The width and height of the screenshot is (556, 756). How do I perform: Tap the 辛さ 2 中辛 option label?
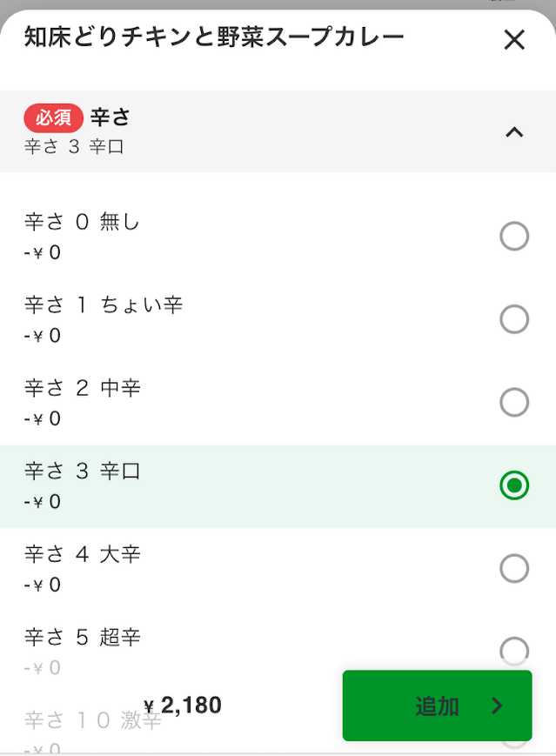[82, 388]
